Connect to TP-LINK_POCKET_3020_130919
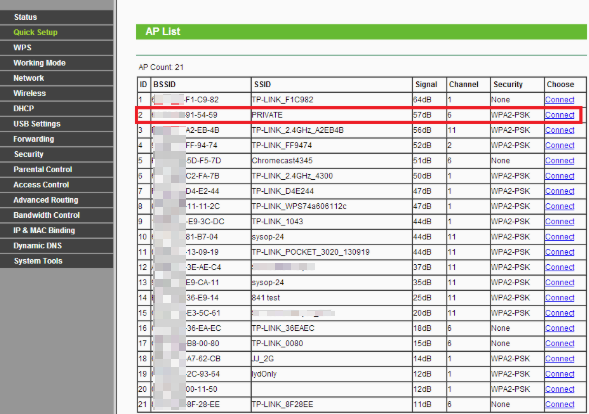The image size is (589, 414). (x=560, y=252)
